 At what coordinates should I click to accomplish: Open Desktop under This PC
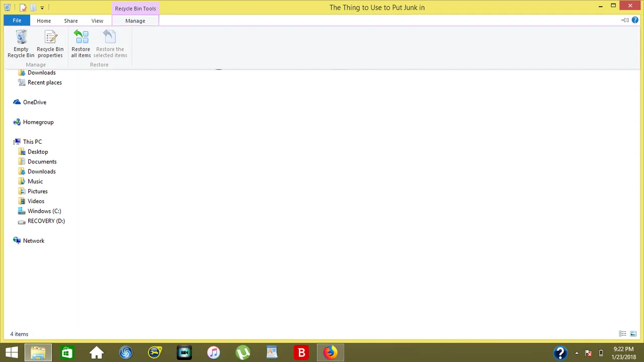point(38,152)
